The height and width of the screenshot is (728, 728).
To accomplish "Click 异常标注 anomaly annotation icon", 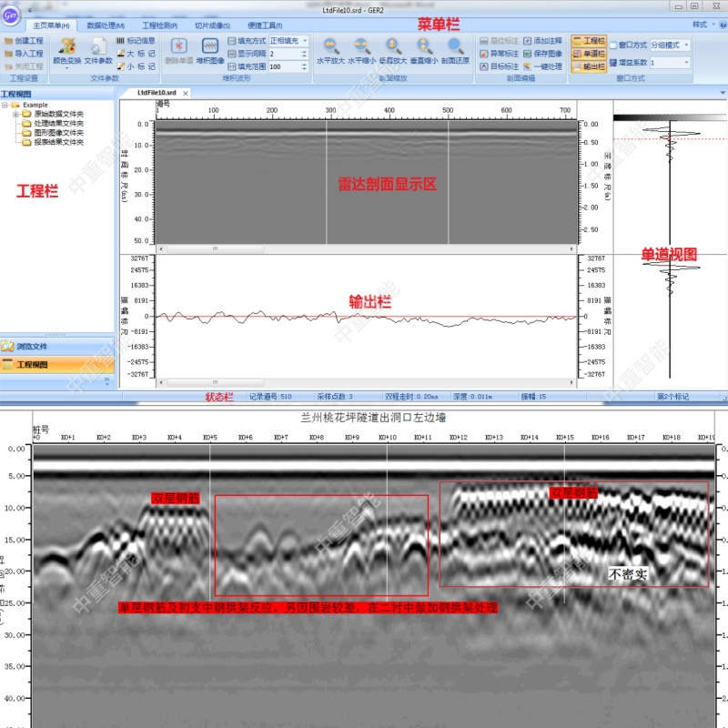I will 484,54.
